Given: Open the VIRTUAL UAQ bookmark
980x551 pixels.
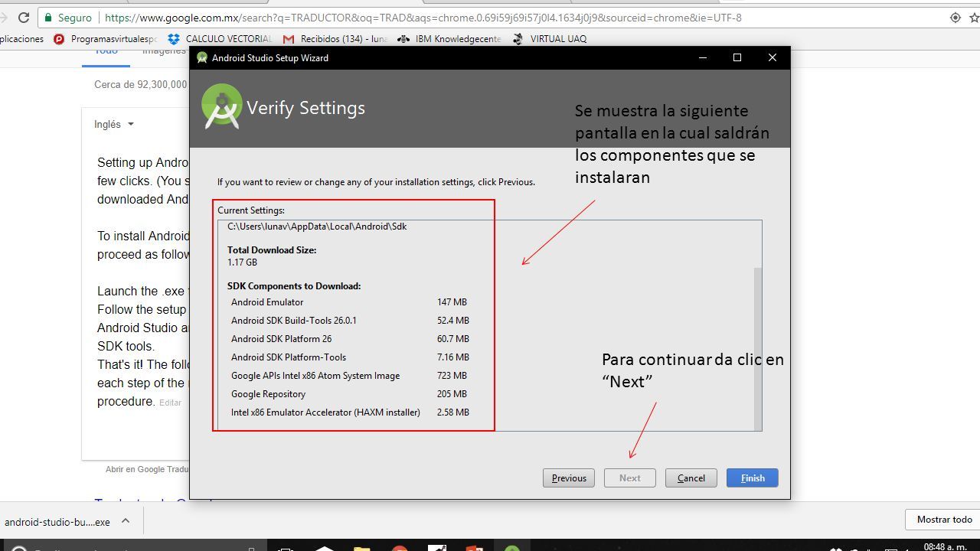Looking at the screenshot, I should (550, 38).
